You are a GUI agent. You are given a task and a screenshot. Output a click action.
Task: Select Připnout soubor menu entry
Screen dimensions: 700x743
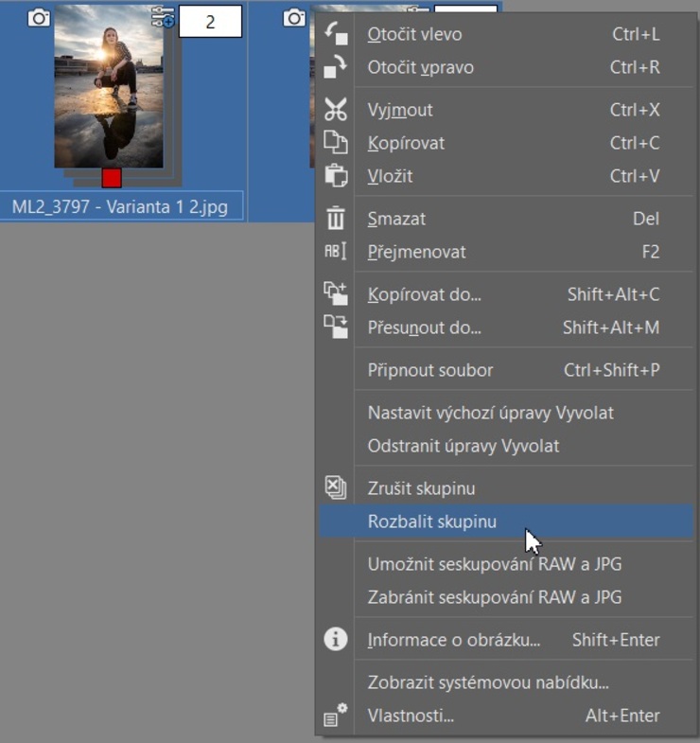click(x=506, y=370)
